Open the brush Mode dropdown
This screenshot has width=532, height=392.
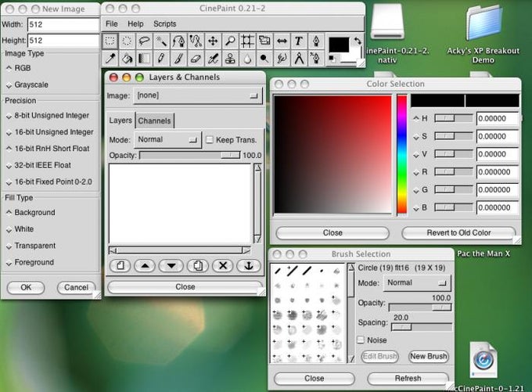(x=415, y=283)
